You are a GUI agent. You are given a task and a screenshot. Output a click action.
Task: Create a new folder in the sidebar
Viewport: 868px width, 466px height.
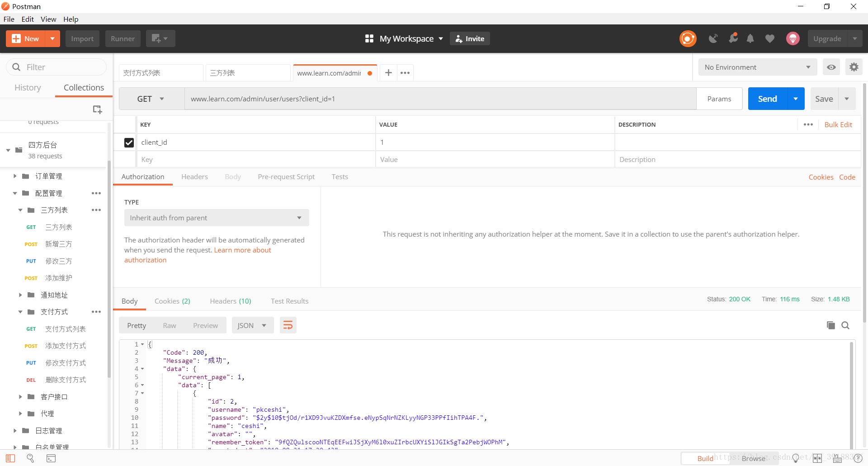click(97, 109)
